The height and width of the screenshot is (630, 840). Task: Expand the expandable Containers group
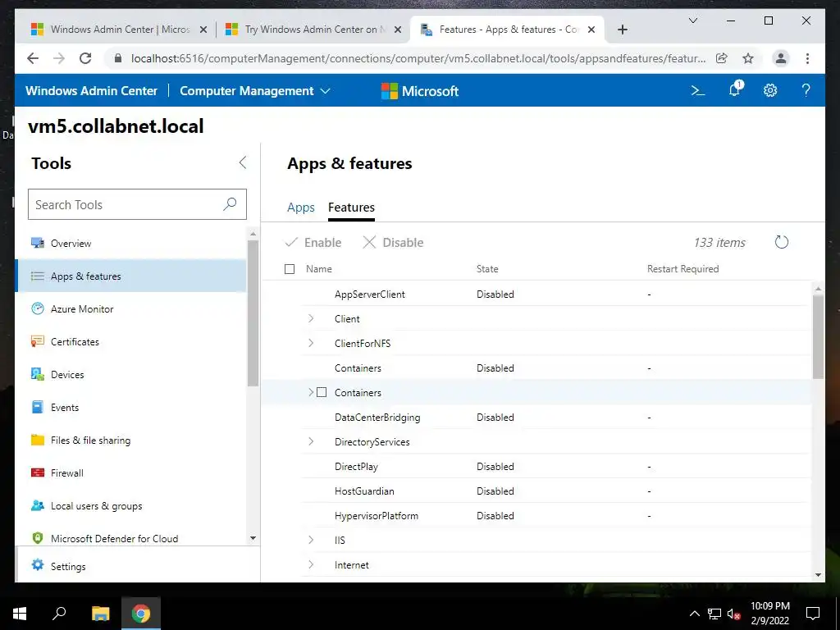(x=311, y=392)
